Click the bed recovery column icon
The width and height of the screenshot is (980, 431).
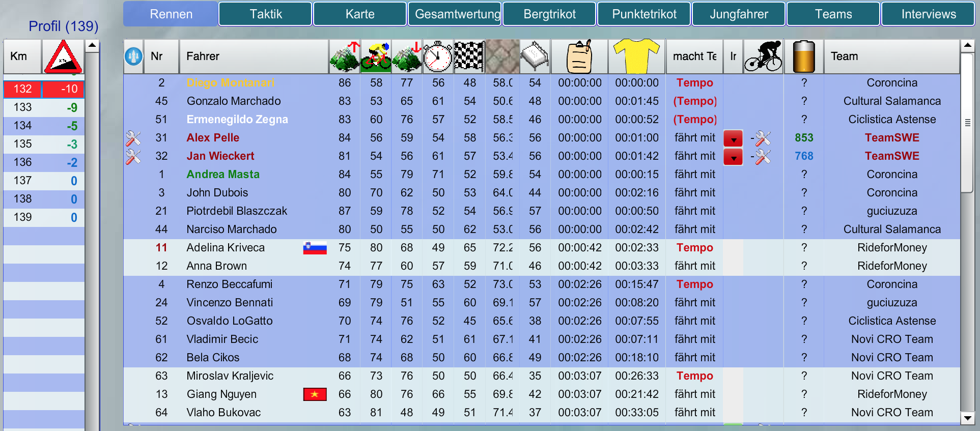(535, 56)
